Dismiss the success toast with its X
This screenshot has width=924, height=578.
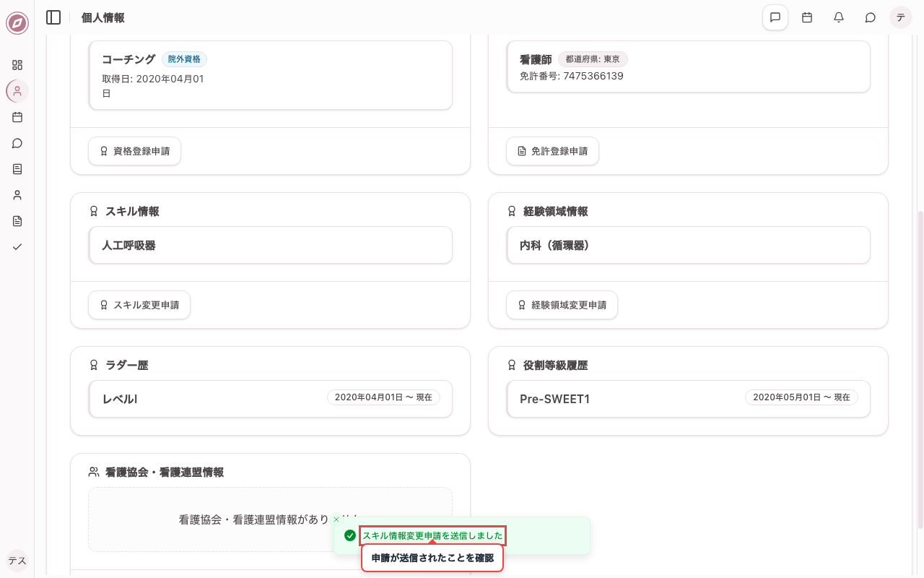click(336, 519)
